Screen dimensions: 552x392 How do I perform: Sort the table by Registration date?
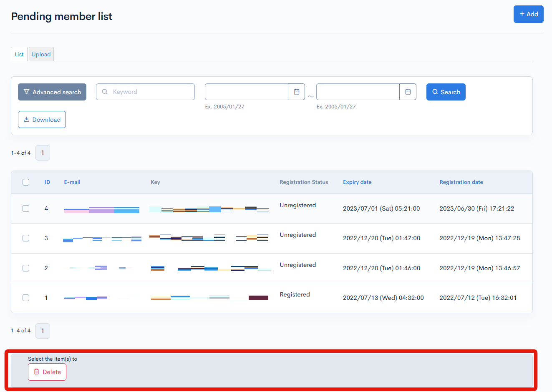[x=461, y=182]
